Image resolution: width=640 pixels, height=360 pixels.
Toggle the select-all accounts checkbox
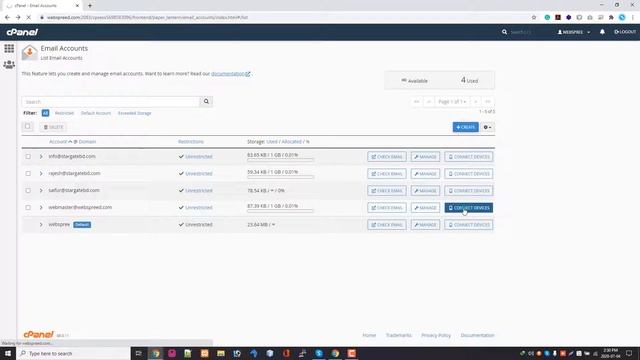pos(28,127)
